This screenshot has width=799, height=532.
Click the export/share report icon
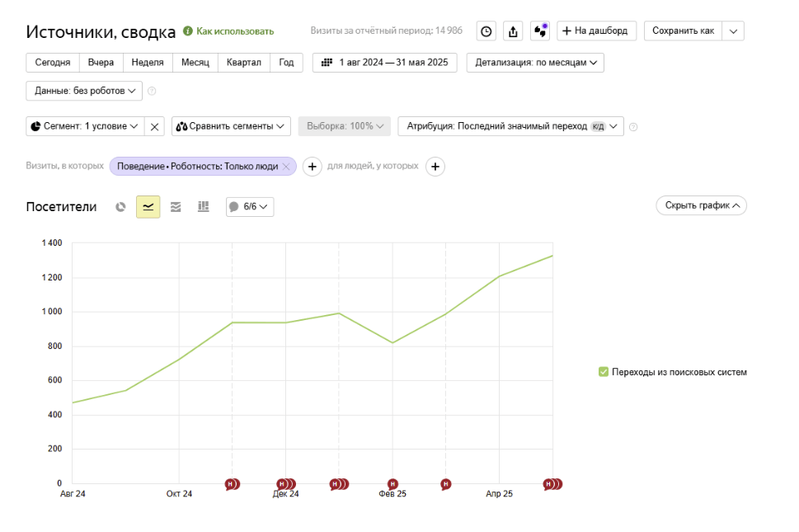(513, 31)
